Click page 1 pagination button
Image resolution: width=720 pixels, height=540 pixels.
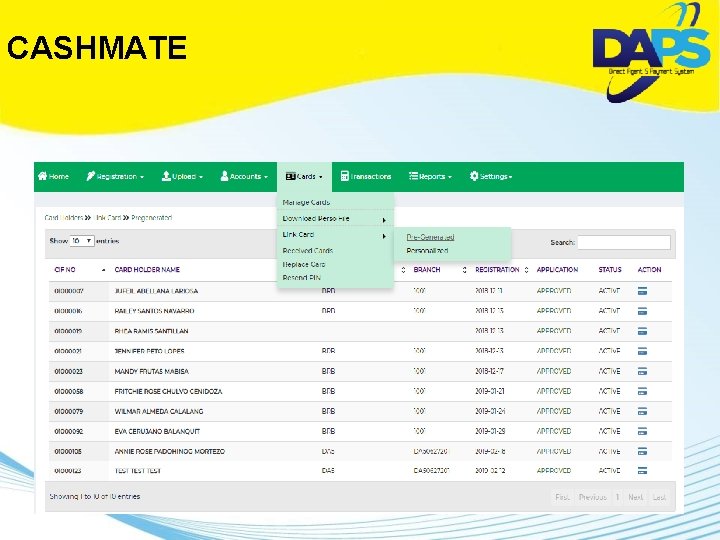click(617, 497)
